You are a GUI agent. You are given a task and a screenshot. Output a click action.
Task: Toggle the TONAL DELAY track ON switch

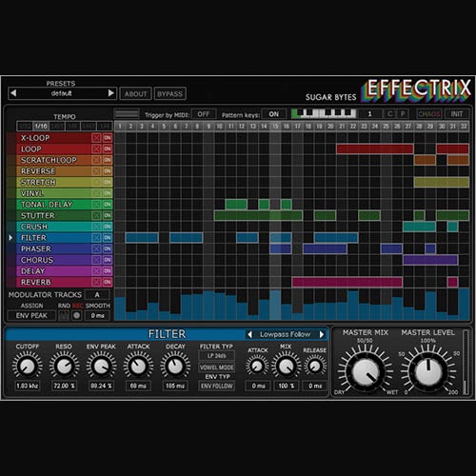click(x=108, y=205)
